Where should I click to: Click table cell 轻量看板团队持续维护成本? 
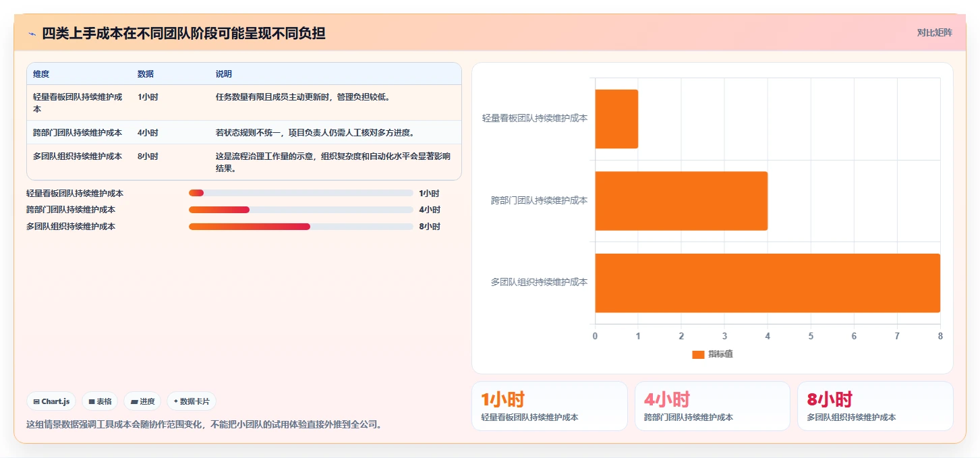point(78,103)
